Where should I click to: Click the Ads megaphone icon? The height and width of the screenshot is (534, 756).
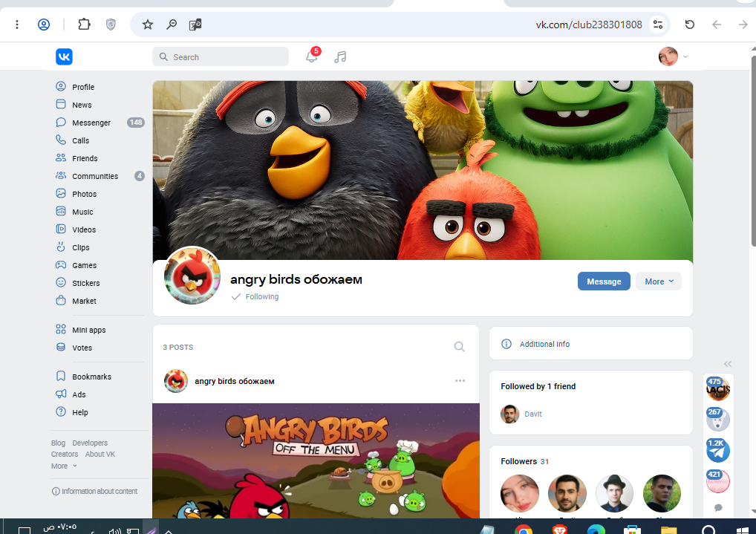coord(61,394)
